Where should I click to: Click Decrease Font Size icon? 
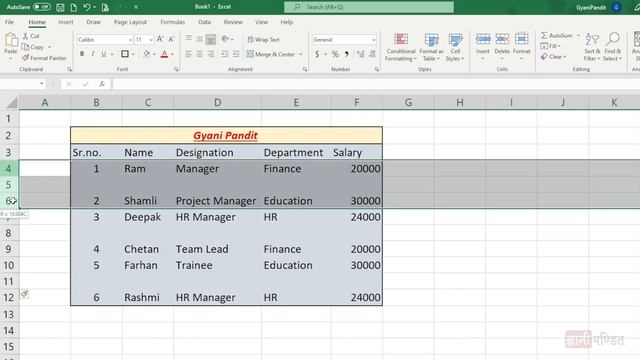pyautogui.click(x=171, y=39)
